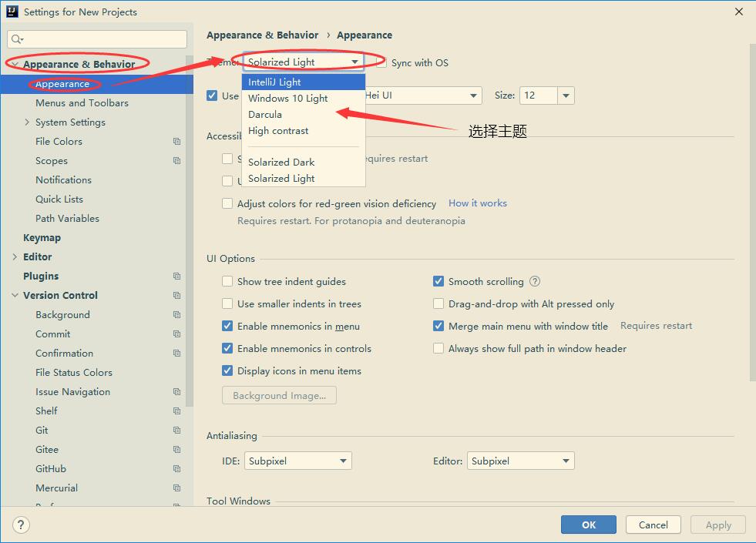
Task: Toggle Use custom font checkbox
Action: tap(212, 96)
